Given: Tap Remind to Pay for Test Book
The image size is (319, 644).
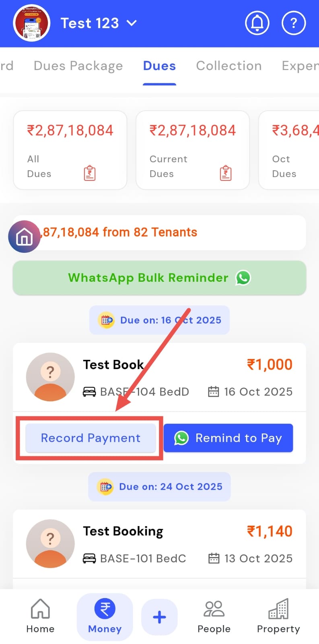Looking at the screenshot, I should coord(228,438).
